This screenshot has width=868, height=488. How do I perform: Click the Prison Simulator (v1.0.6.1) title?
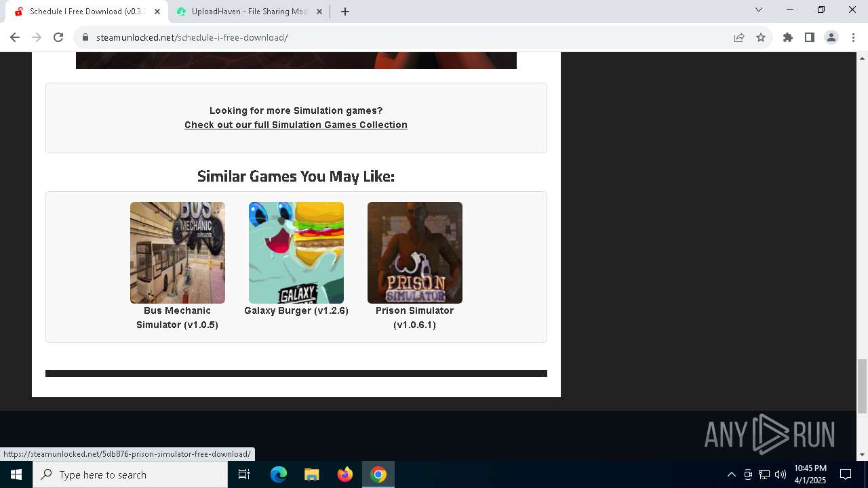(x=414, y=318)
